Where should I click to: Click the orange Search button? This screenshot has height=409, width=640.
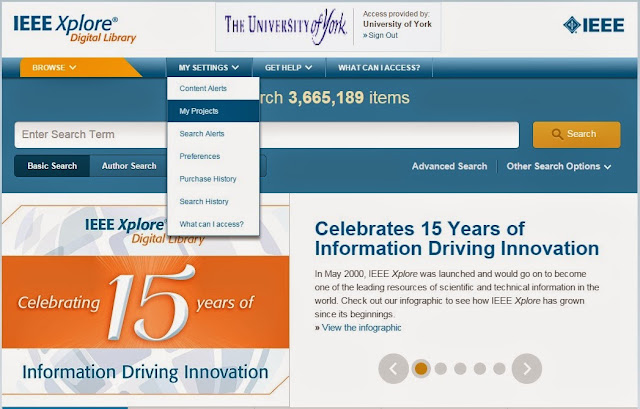point(576,134)
